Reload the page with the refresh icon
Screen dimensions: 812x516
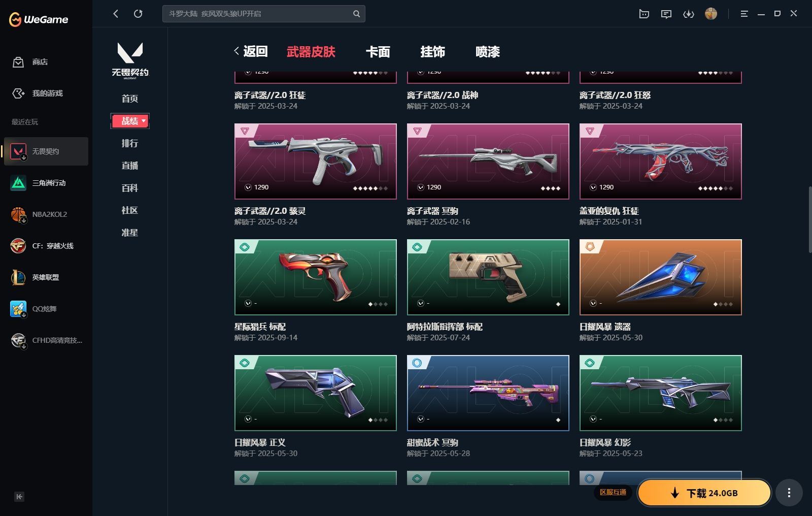[138, 14]
